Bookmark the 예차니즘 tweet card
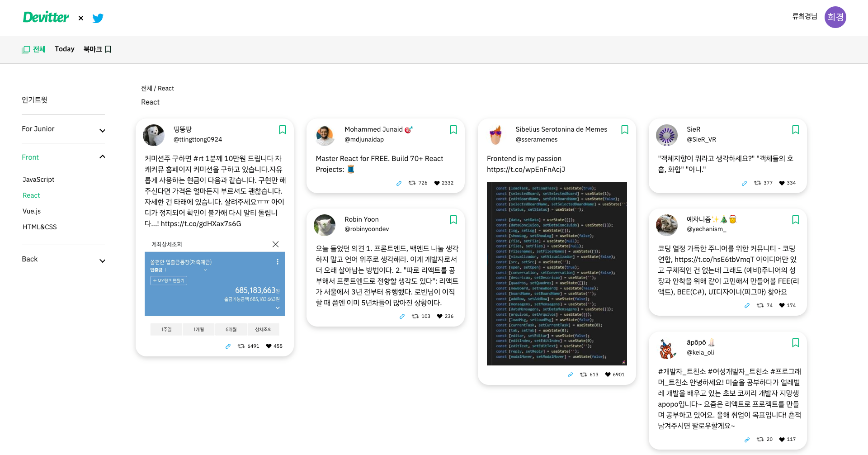This screenshot has width=868, height=455. click(x=796, y=220)
